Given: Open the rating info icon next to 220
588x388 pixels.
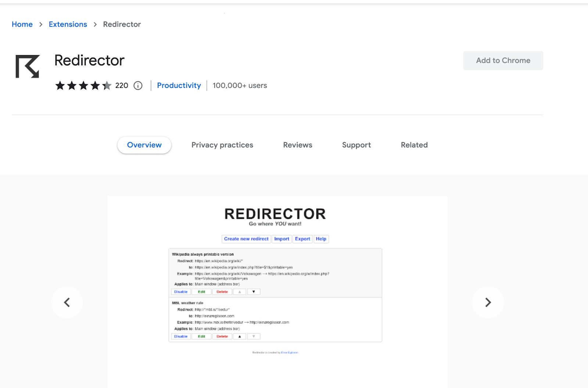Looking at the screenshot, I should [x=138, y=86].
